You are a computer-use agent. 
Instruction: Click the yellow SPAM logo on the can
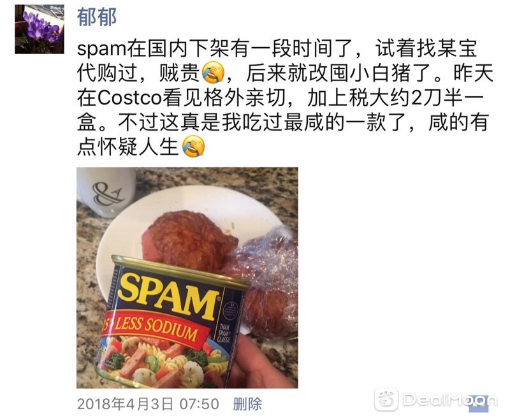tap(169, 296)
